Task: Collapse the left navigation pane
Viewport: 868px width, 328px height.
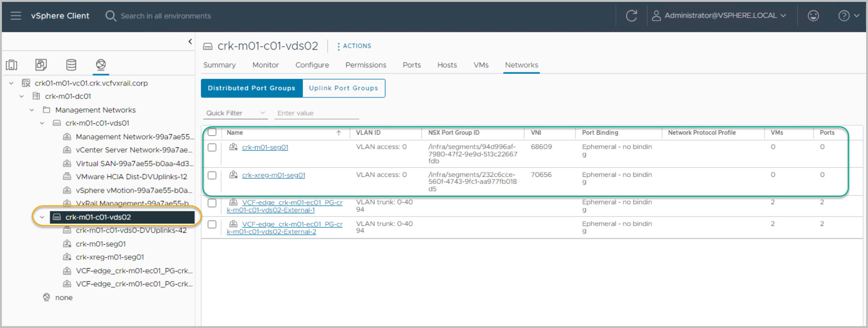Action: pos(190,41)
